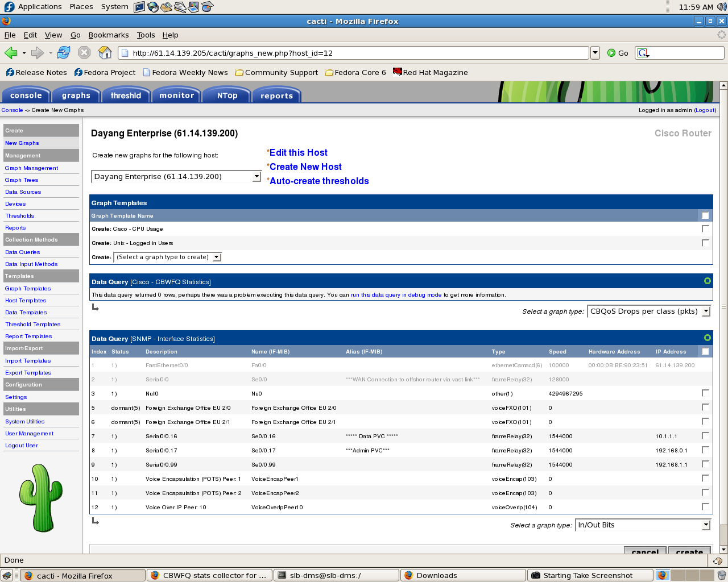
Task: Open the host selection dropdown
Action: click(x=176, y=177)
